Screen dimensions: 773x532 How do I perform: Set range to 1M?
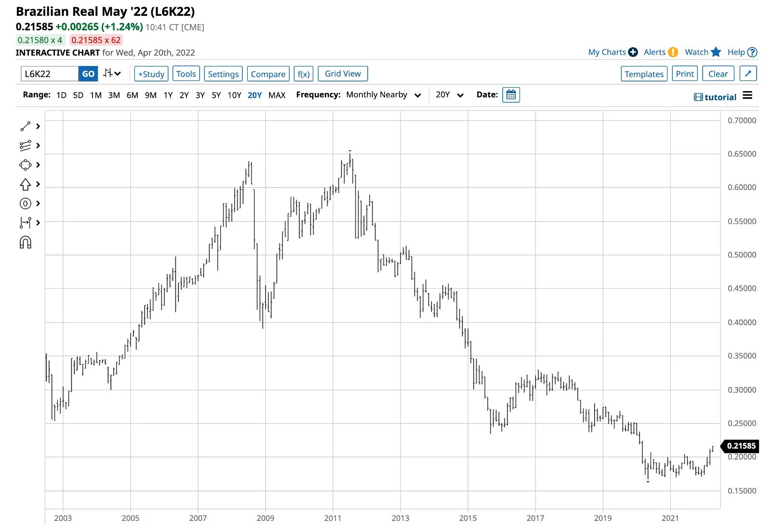[x=96, y=95]
